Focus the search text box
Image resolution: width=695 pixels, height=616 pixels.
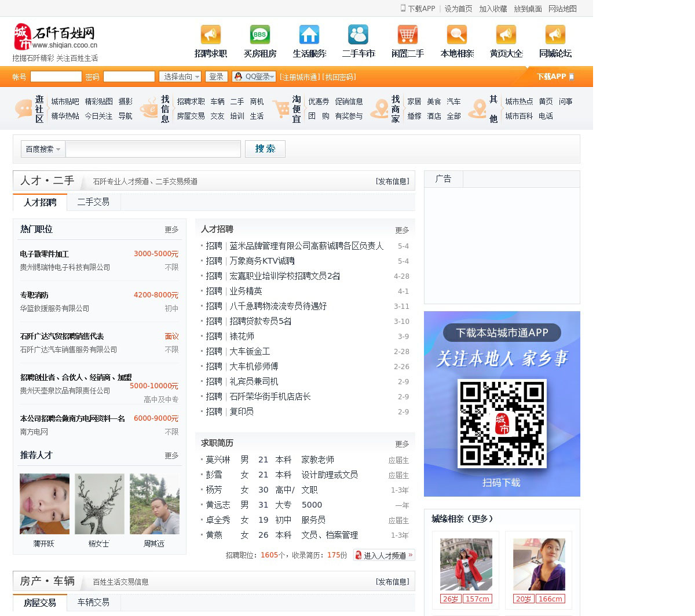pyautogui.click(x=153, y=149)
